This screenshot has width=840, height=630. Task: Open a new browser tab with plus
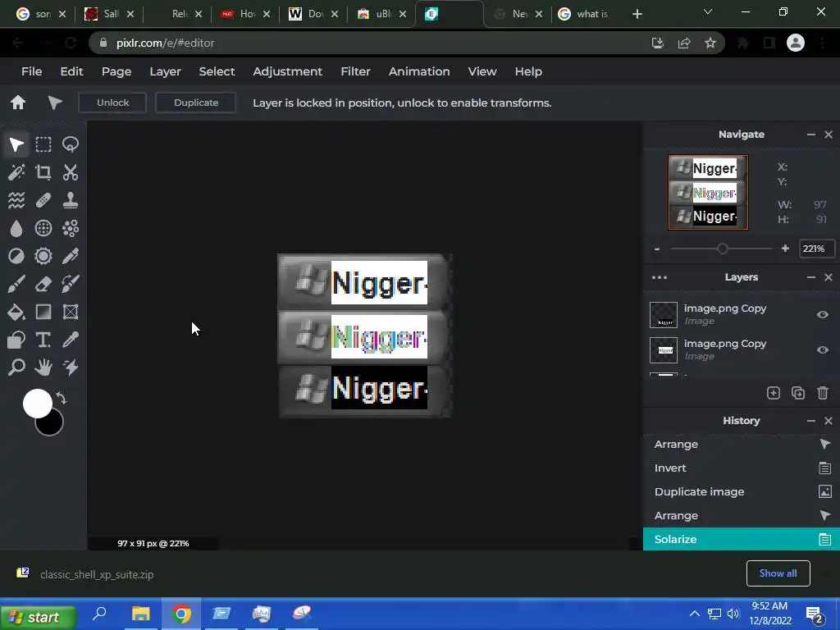coord(637,14)
